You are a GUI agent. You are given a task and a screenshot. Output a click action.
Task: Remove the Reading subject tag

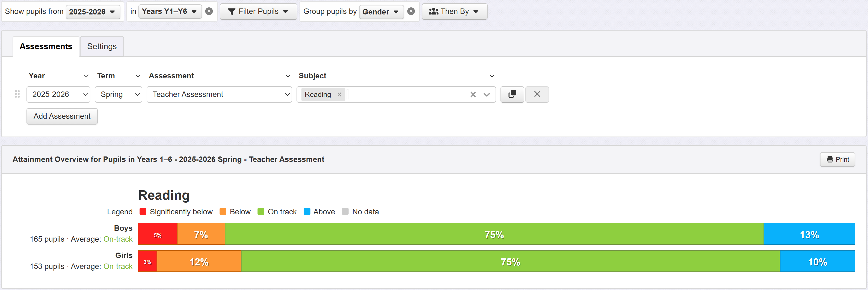click(339, 95)
